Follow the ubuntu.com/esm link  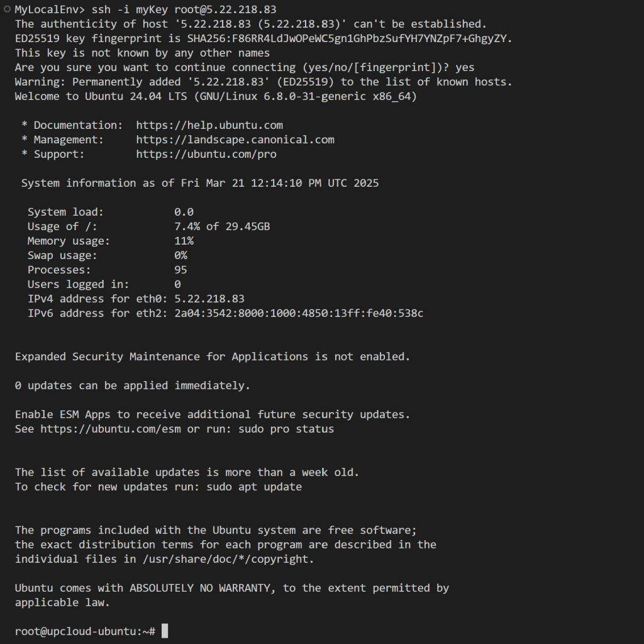(x=111, y=429)
